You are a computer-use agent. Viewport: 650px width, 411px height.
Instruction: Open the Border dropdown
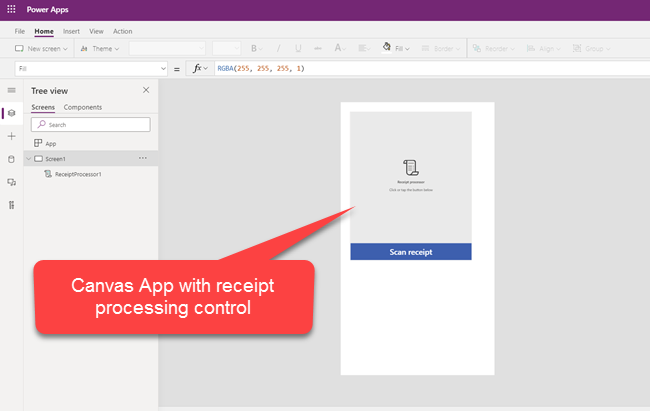(x=441, y=49)
